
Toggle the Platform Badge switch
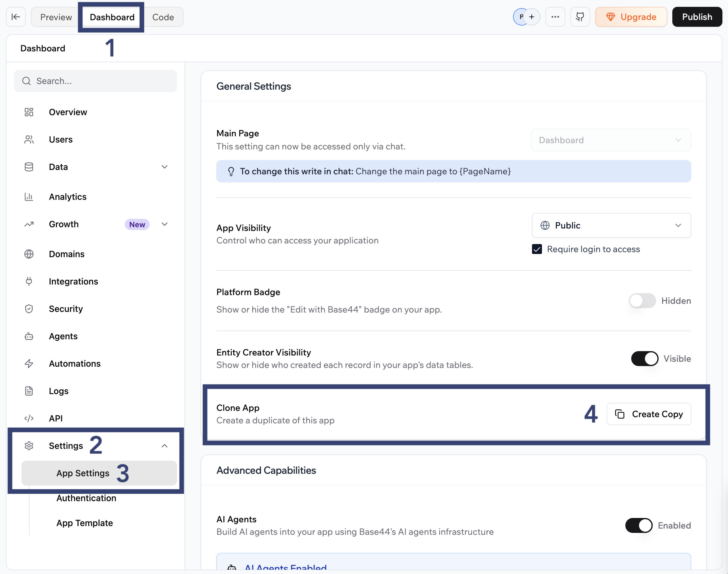tap(642, 301)
